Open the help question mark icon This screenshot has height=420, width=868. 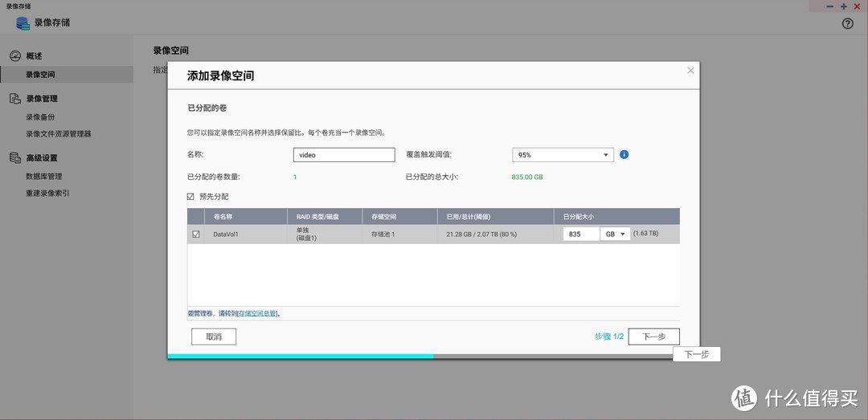pos(848,24)
